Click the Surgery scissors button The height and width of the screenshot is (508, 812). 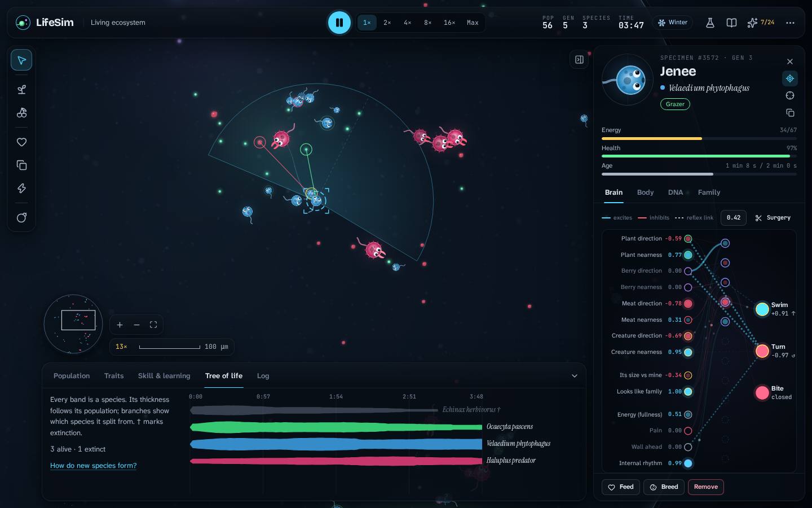tap(773, 218)
